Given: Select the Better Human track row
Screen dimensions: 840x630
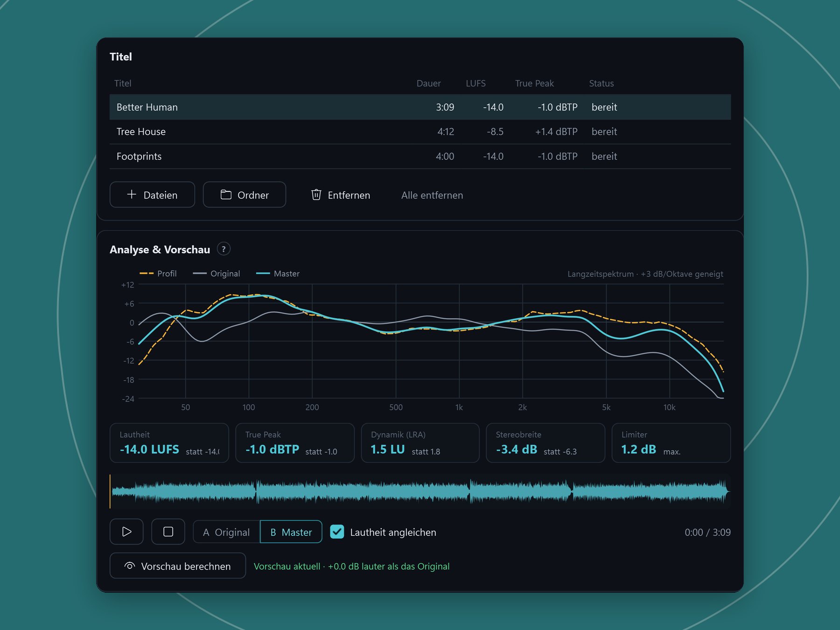Looking at the screenshot, I should tap(420, 107).
